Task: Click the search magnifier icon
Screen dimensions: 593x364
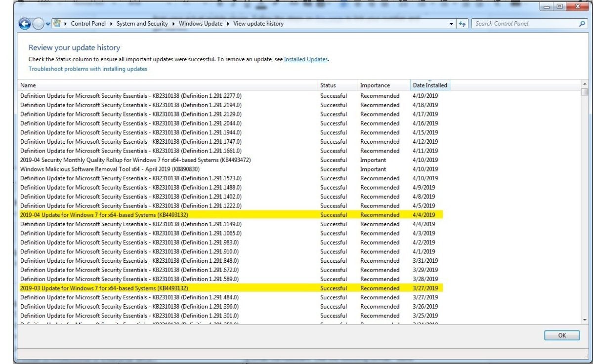Action: [582, 24]
